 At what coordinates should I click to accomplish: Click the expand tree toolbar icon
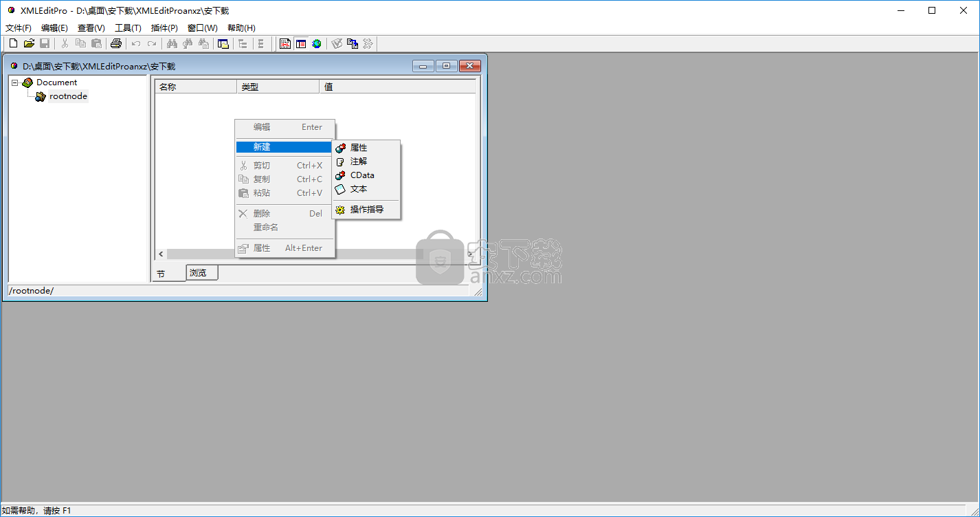[x=243, y=43]
